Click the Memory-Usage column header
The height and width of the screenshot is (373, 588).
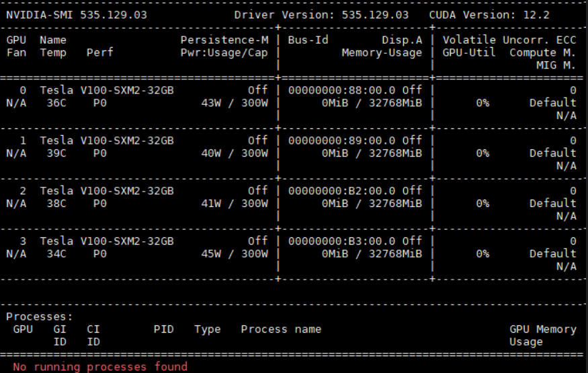point(382,53)
